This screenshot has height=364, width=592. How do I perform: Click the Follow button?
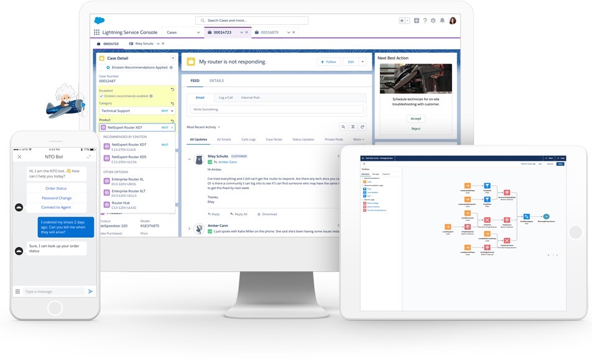(x=328, y=62)
